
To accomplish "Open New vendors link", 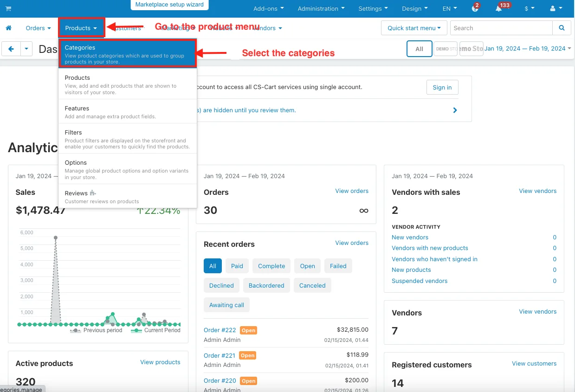I will pos(410,237).
